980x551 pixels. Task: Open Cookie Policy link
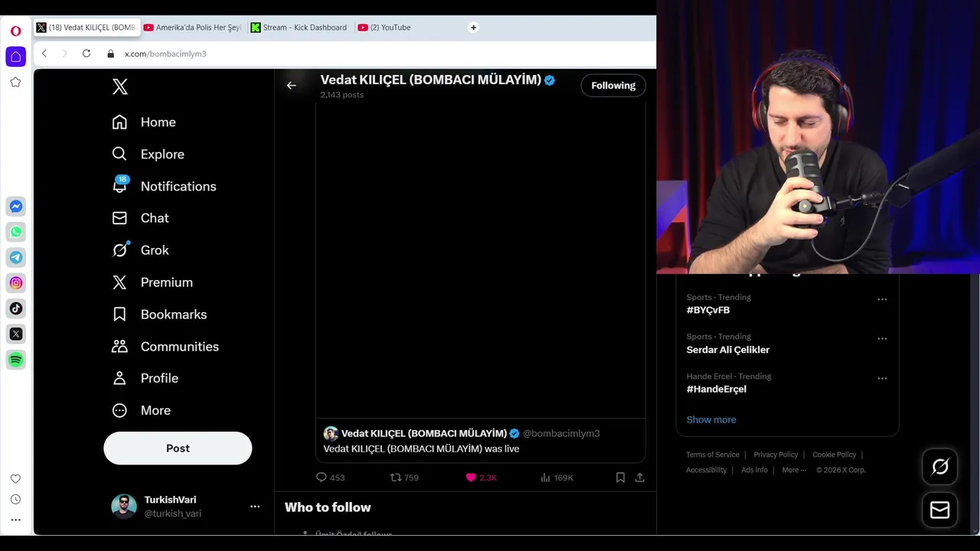click(x=834, y=455)
